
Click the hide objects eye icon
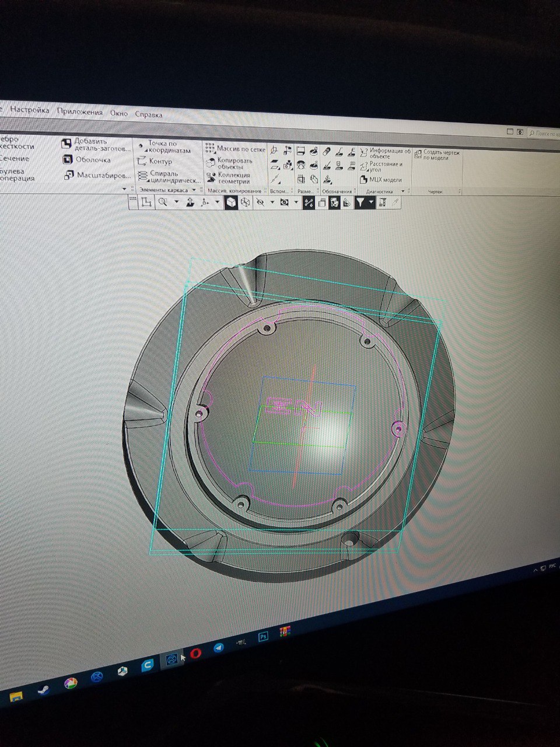pos(260,203)
